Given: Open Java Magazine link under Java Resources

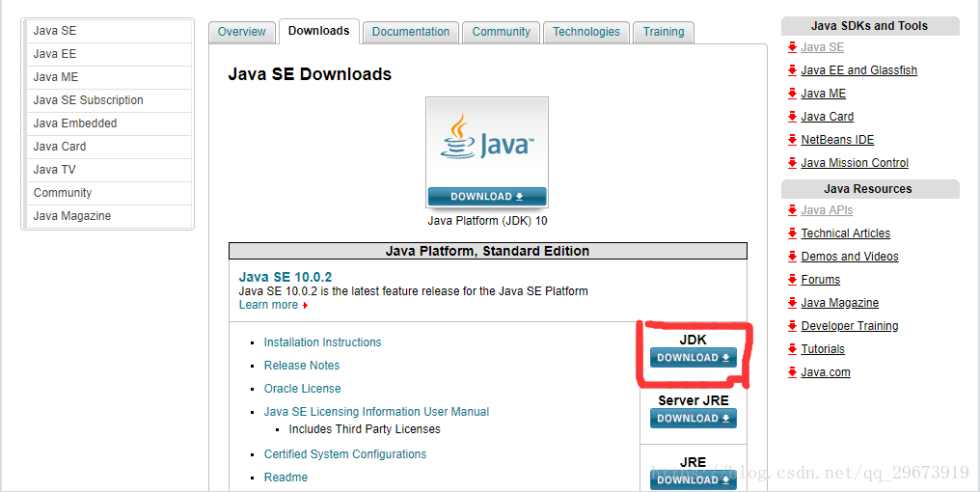Looking at the screenshot, I should point(839,303).
